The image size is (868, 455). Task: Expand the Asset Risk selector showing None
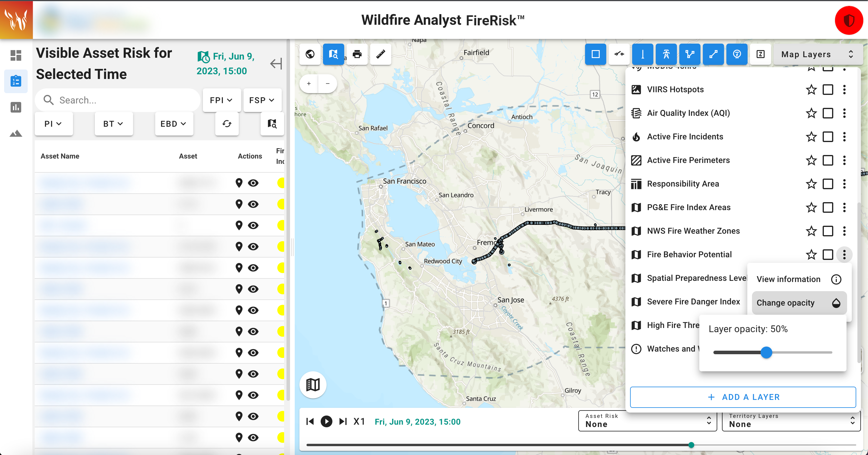coord(647,421)
